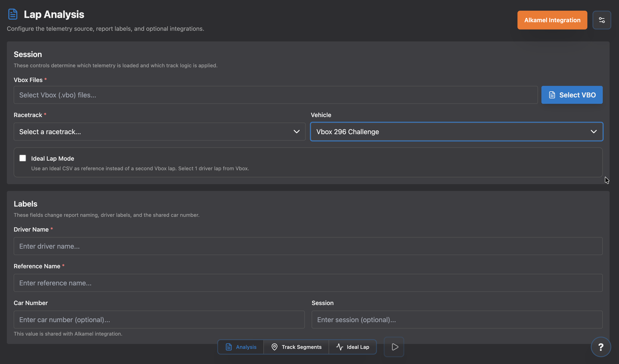Switch to the Track Segments tab
The height and width of the screenshot is (364, 619).
click(x=296, y=347)
